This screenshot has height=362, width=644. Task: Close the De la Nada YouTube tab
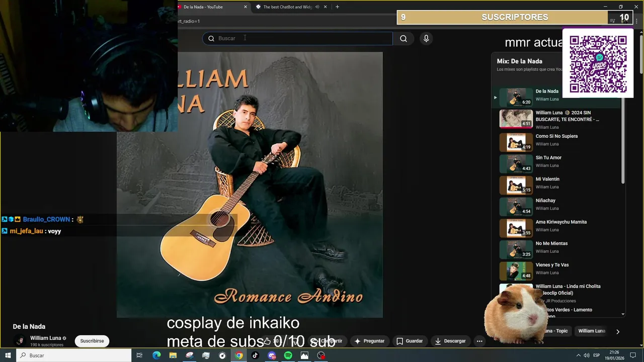[x=246, y=7]
